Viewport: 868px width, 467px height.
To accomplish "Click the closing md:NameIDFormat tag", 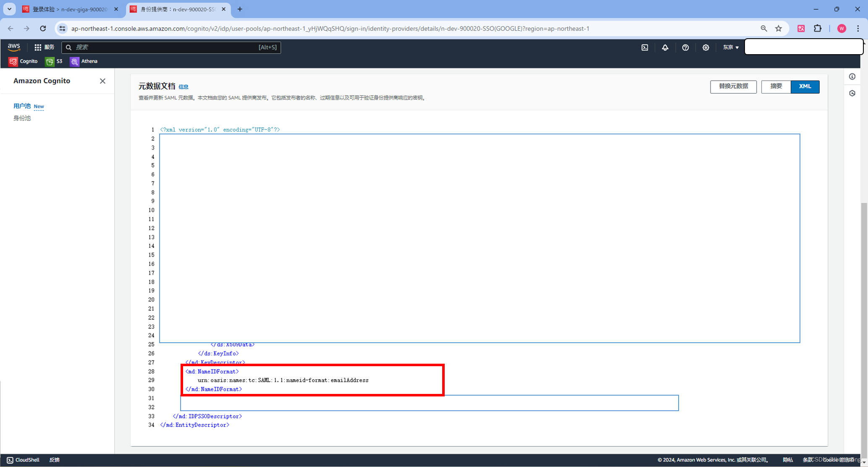I will (x=214, y=389).
